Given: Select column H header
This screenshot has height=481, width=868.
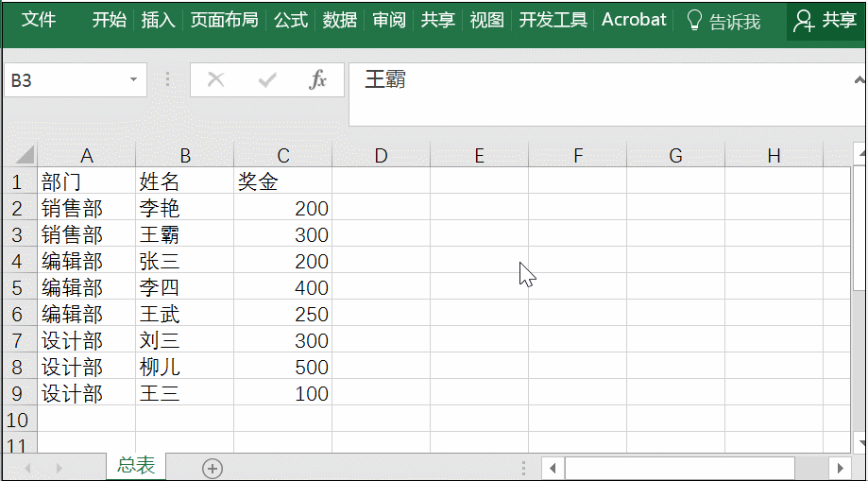Looking at the screenshot, I should pyautogui.click(x=774, y=156).
